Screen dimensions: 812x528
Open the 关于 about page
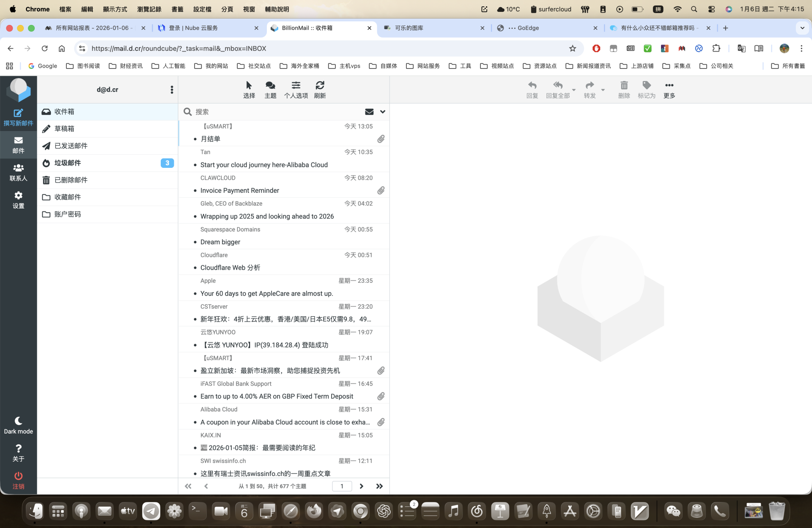(x=18, y=453)
